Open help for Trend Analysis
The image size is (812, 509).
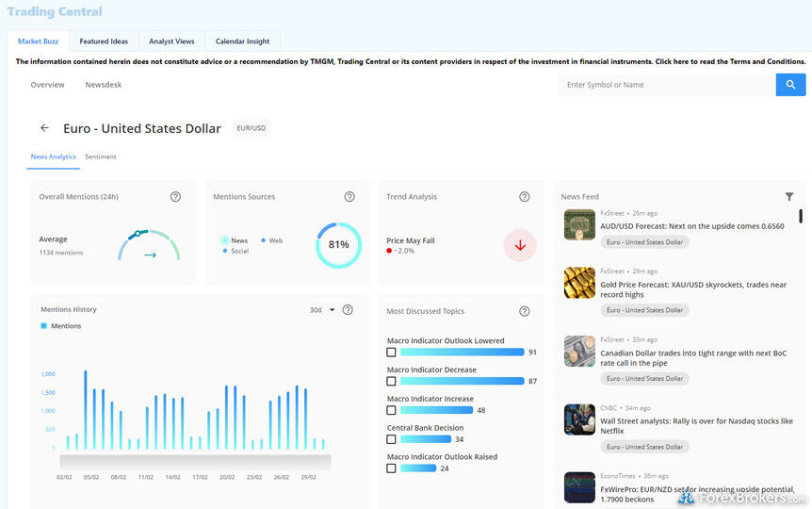pyautogui.click(x=524, y=196)
